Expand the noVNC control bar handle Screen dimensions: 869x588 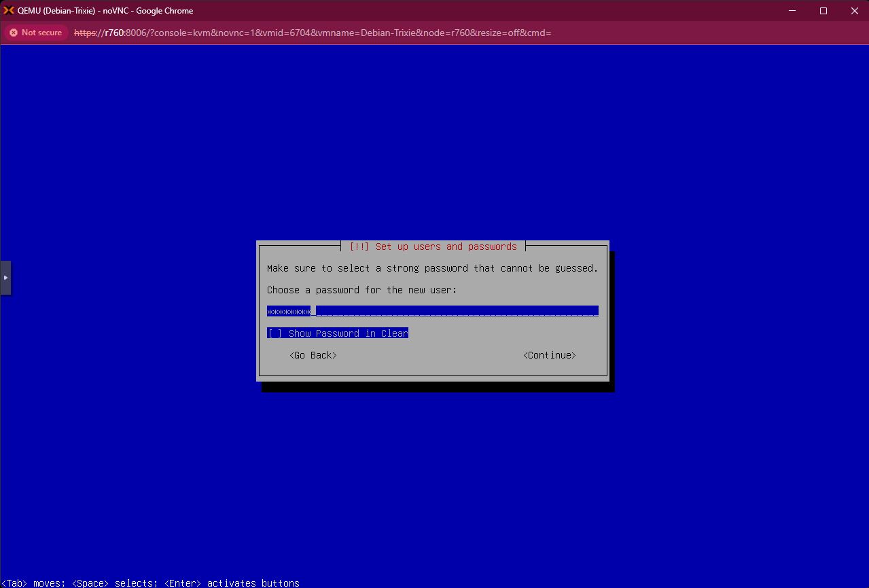[x=5, y=278]
